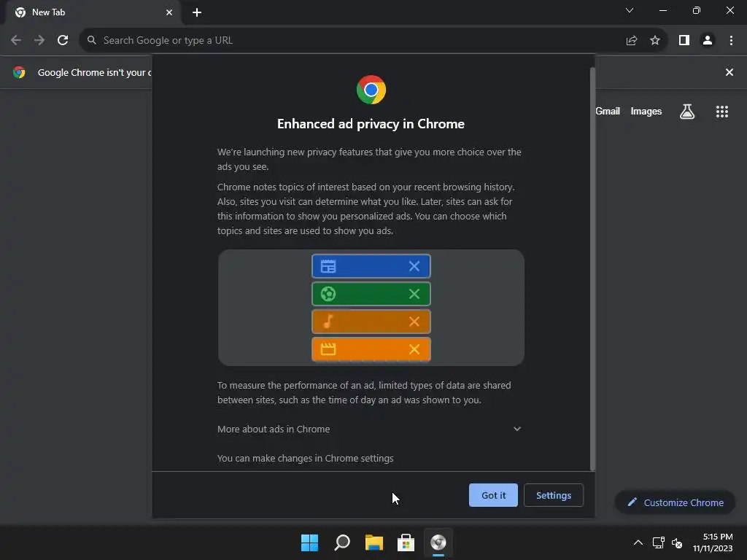This screenshot has height=560, width=747.
Task: Click the Chrome logo in dialog
Action: point(371,90)
